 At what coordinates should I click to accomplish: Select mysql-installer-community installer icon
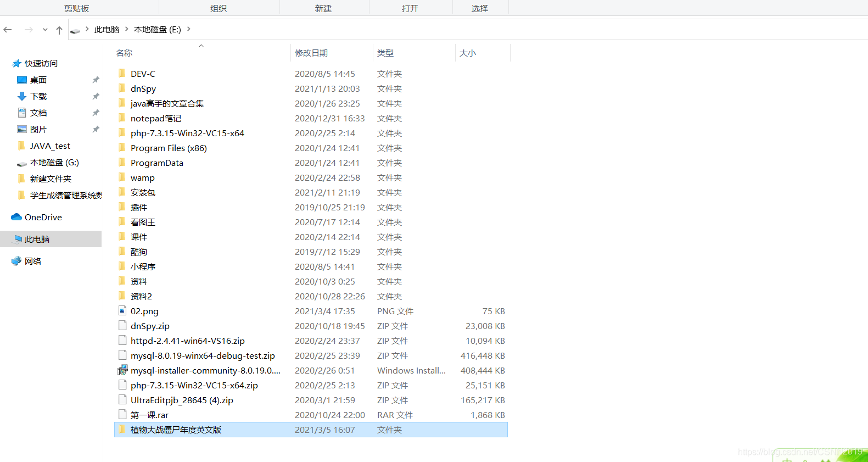click(x=122, y=370)
